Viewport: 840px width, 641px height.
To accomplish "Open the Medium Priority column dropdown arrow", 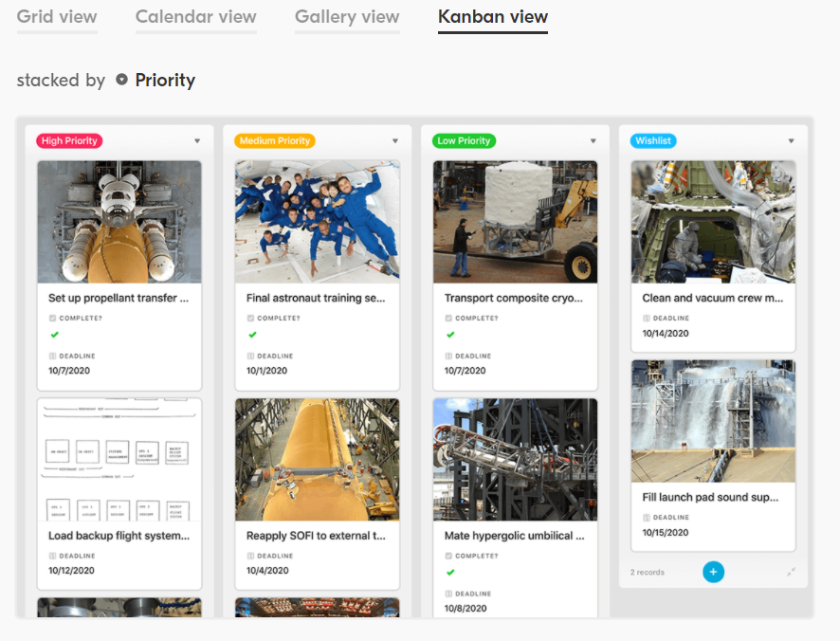I will click(395, 141).
